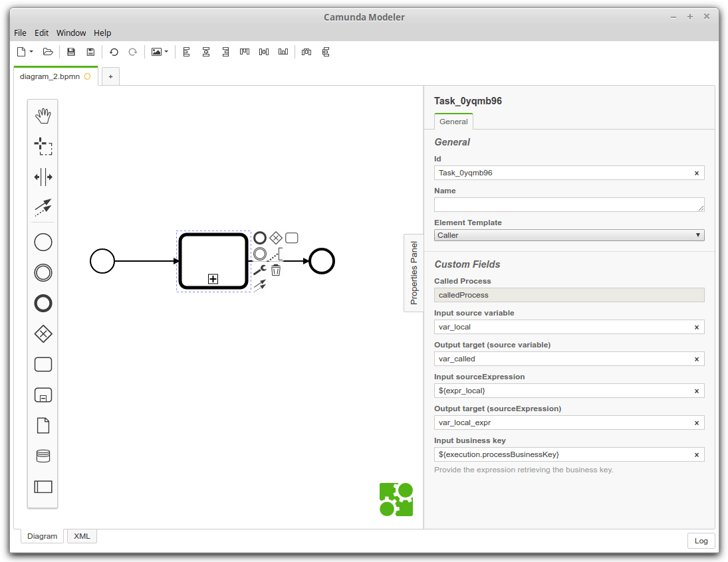This screenshot has width=728, height=562.
Task: Activate the create/remove space tool
Action: pyautogui.click(x=43, y=177)
